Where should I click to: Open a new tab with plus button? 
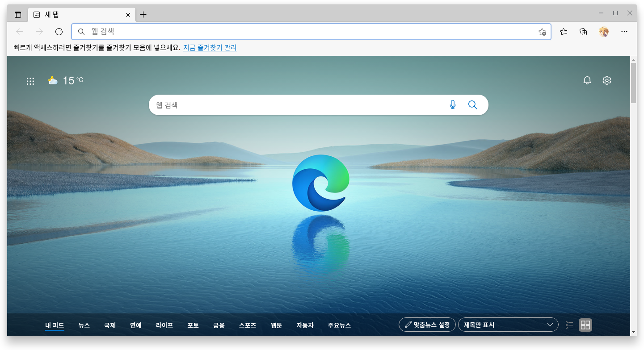point(143,15)
